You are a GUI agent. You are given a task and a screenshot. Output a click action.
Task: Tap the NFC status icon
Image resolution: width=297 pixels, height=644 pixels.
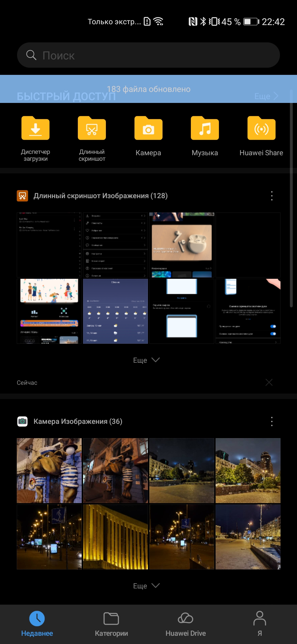(193, 21)
